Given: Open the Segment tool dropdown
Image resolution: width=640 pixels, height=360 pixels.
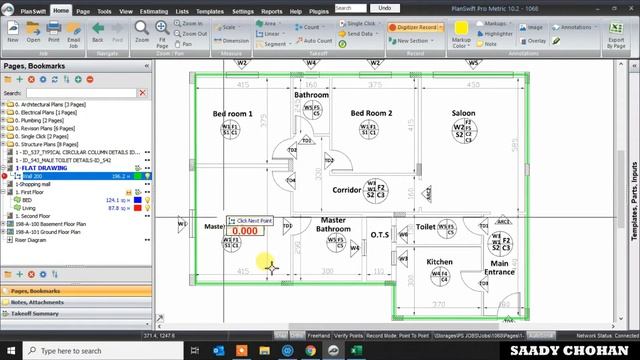Looking at the screenshot, I should (290, 44).
